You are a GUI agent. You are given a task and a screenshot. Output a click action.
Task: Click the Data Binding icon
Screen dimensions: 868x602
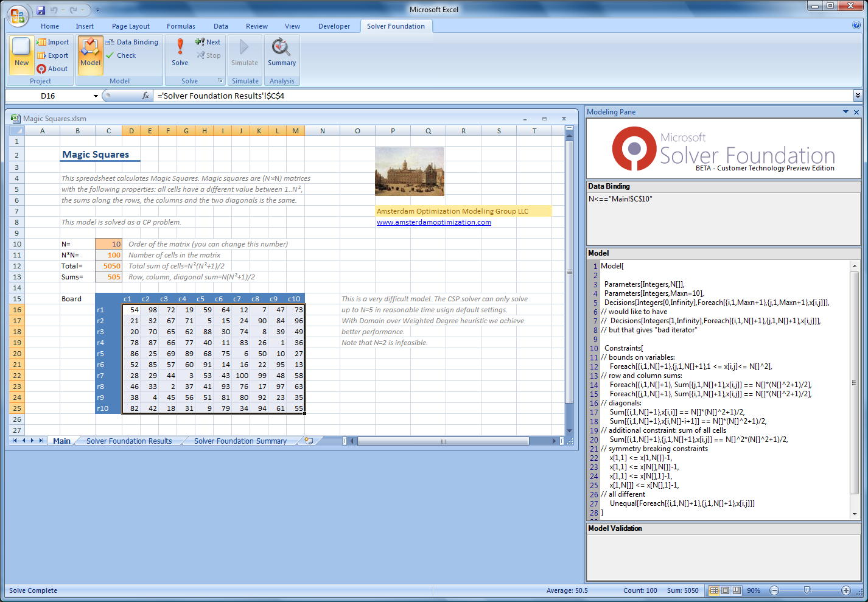coord(110,42)
